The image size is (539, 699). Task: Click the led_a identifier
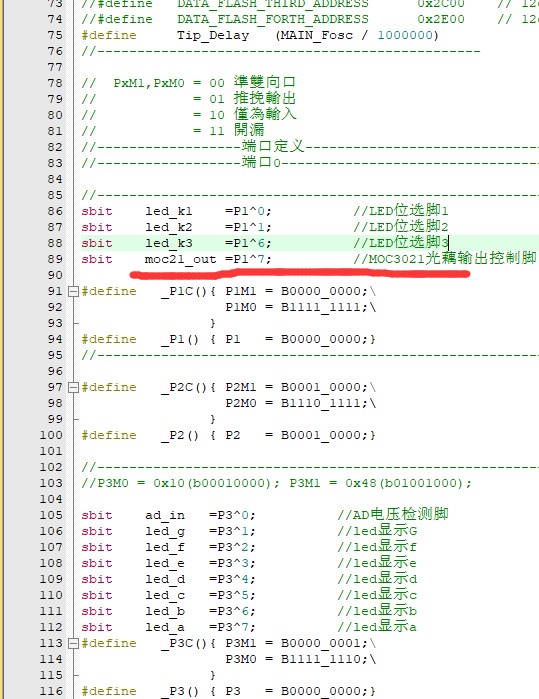(x=165, y=628)
